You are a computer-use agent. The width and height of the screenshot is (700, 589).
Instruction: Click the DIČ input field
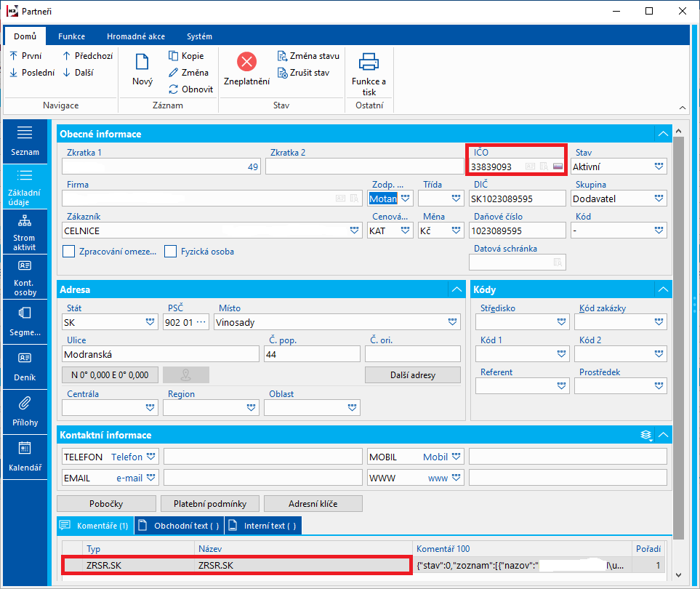point(517,199)
